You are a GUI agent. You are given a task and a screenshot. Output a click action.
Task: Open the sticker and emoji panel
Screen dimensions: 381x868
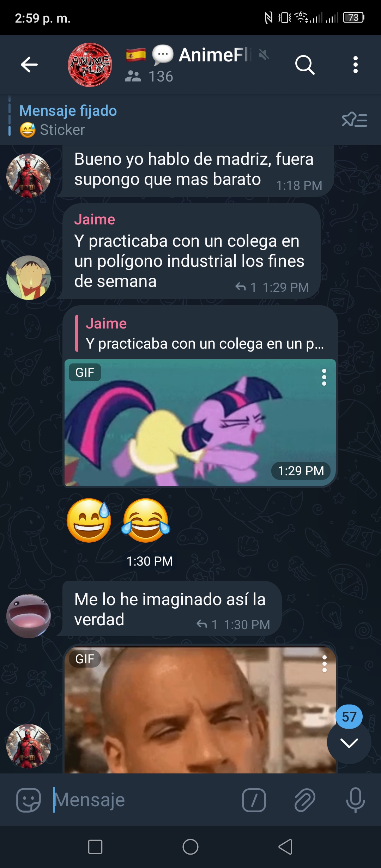pyautogui.click(x=29, y=800)
